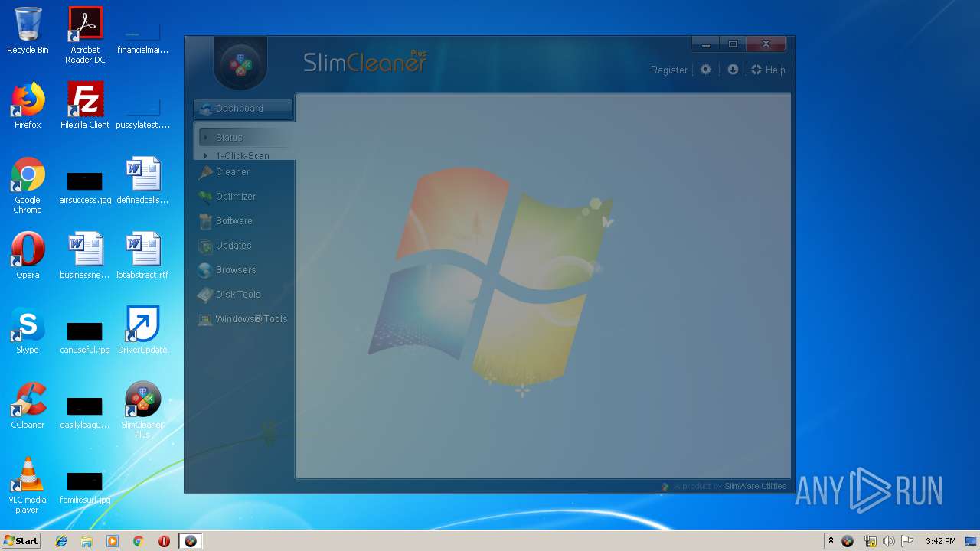This screenshot has height=551, width=980.
Task: Expand the Status arrow marker
Action: (206, 138)
